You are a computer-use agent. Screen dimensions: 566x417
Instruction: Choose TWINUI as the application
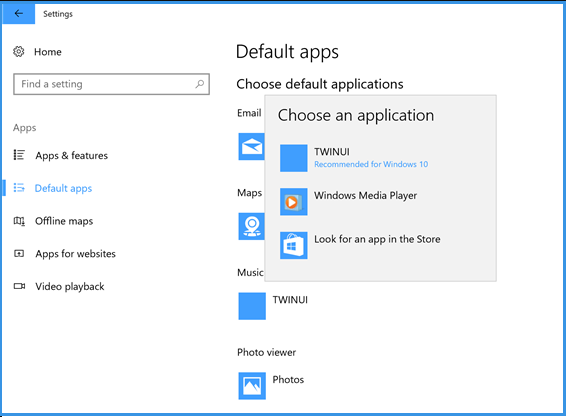(380, 158)
